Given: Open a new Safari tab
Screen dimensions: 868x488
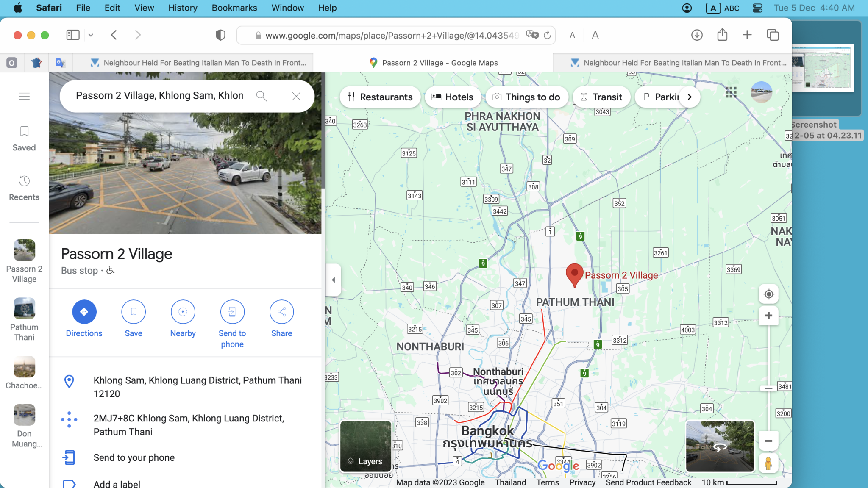Looking at the screenshot, I should pos(747,35).
